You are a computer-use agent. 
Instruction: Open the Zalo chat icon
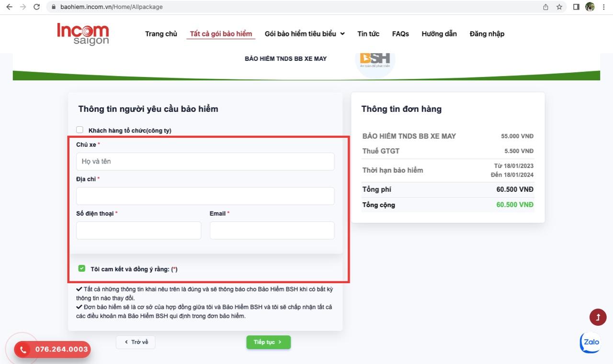tap(590, 342)
